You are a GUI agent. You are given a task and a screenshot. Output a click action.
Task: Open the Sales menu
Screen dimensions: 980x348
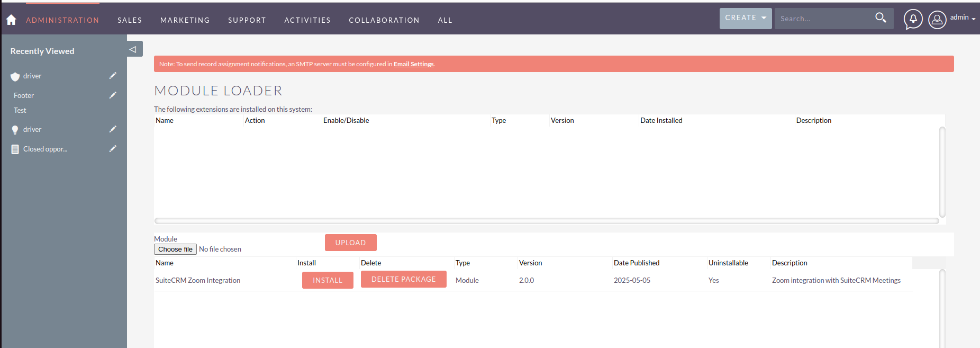(x=130, y=20)
